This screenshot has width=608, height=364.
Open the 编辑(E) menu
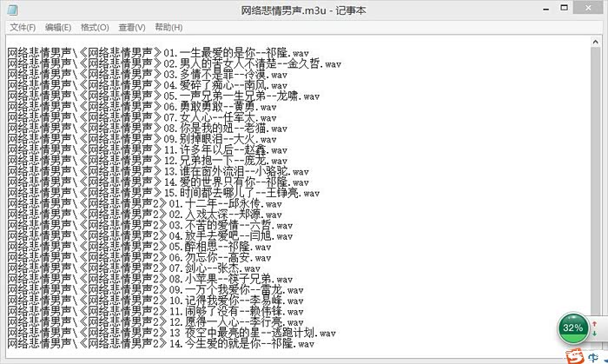tap(58, 28)
